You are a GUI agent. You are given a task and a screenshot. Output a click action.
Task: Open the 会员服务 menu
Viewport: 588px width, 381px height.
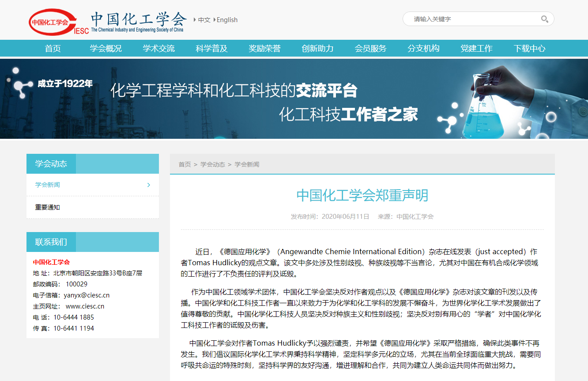(371, 49)
